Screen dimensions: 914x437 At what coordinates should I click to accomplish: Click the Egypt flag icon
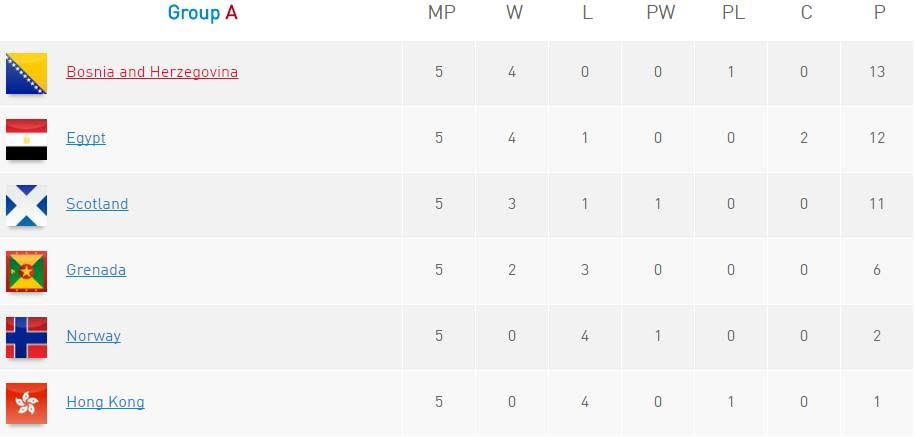coord(26,139)
